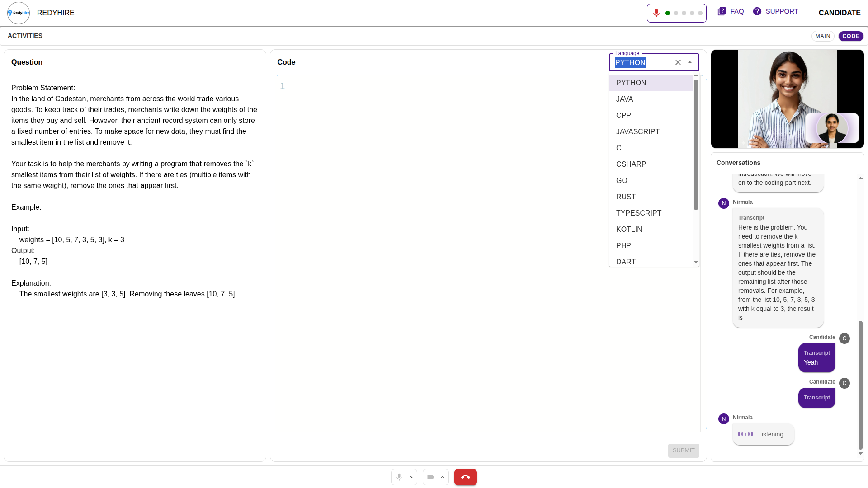868x488 pixels.
Task: Click the ACTIVITIES label
Action: pyautogui.click(x=25, y=36)
